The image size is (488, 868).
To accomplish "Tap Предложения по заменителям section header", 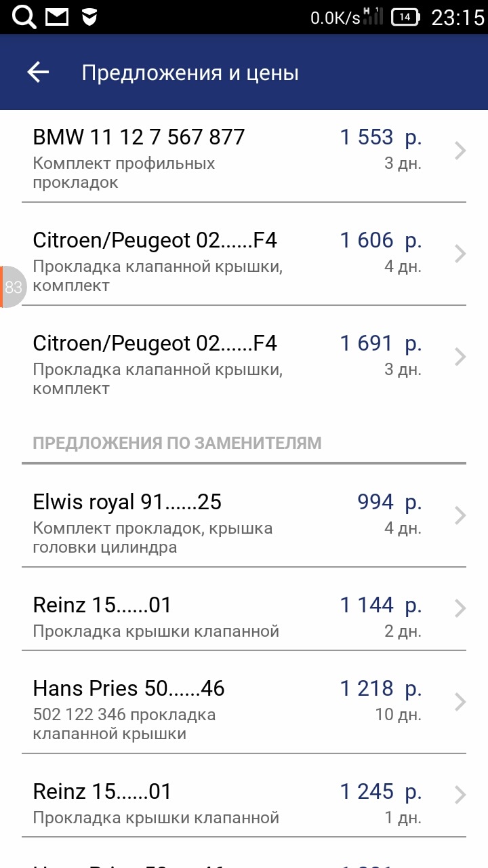I will pyautogui.click(x=177, y=443).
